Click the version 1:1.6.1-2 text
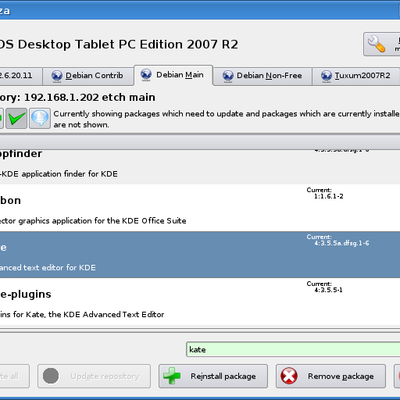Screen dimensions: 400x400 tap(329, 196)
